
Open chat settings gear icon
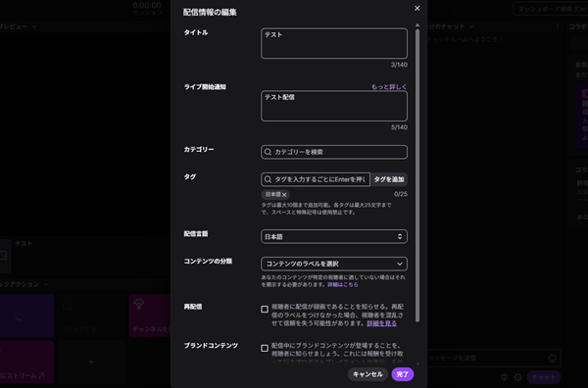tap(517, 377)
